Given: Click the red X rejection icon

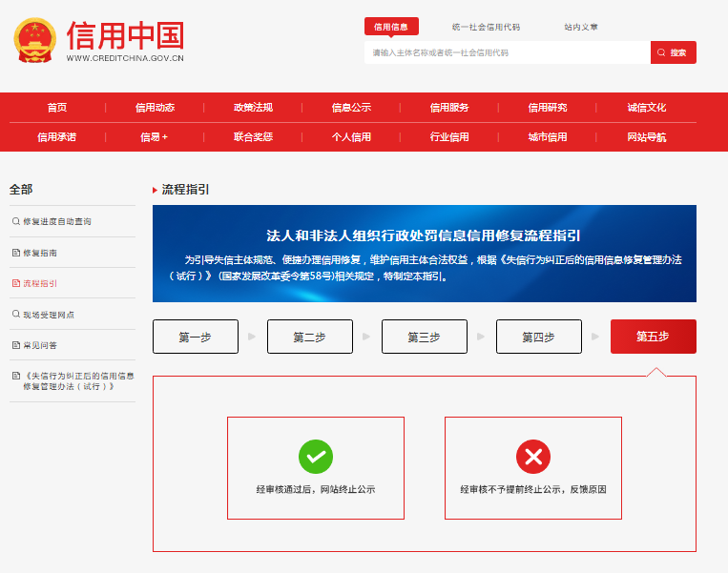Looking at the screenshot, I should 533,457.
